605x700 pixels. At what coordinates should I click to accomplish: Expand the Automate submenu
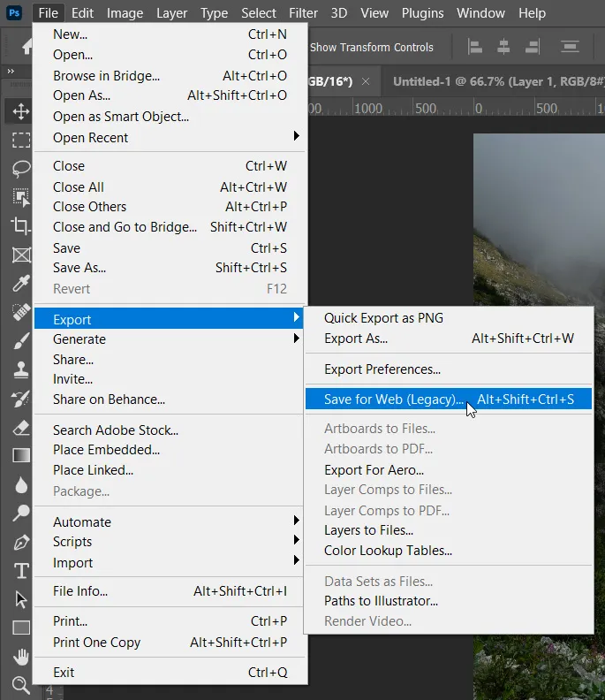point(170,521)
